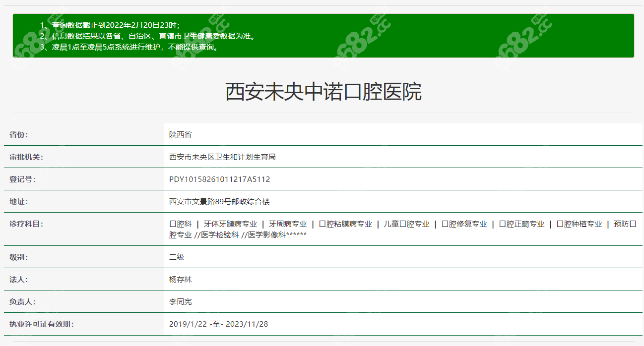The height and width of the screenshot is (346, 644).
Task: Select 医学影像科 in the specialties list
Action: (267, 235)
